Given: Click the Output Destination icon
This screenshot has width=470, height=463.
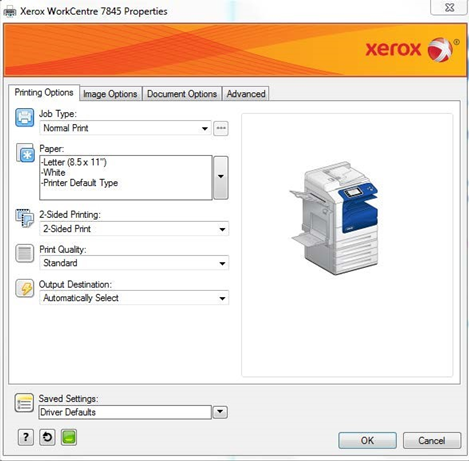Looking at the screenshot, I should [x=25, y=288].
